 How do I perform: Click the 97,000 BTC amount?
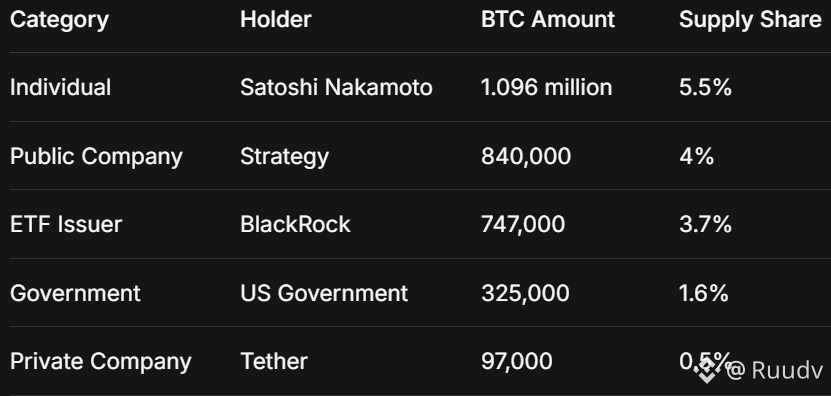(517, 362)
